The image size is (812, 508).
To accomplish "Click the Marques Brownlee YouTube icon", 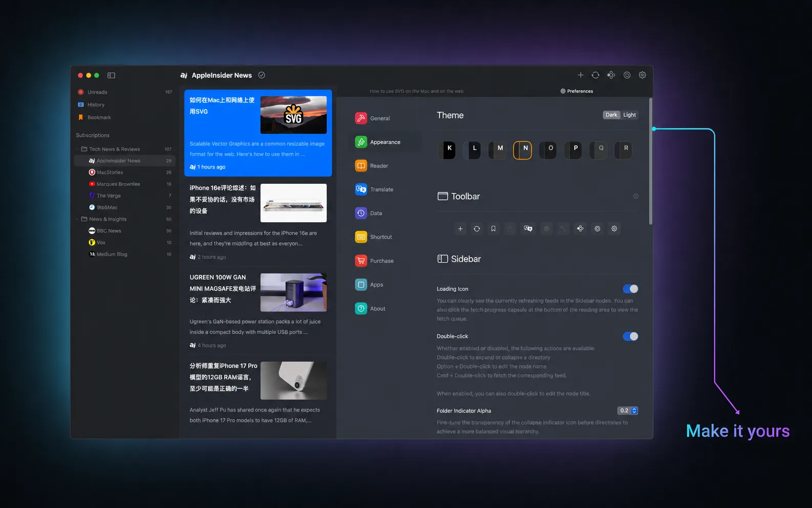I will click(x=92, y=184).
